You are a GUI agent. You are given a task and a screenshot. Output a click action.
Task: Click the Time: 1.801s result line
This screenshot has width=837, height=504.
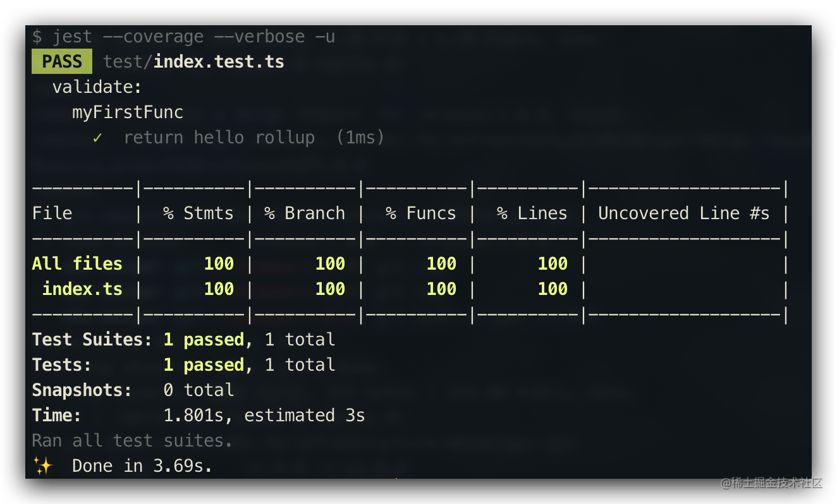click(x=199, y=416)
